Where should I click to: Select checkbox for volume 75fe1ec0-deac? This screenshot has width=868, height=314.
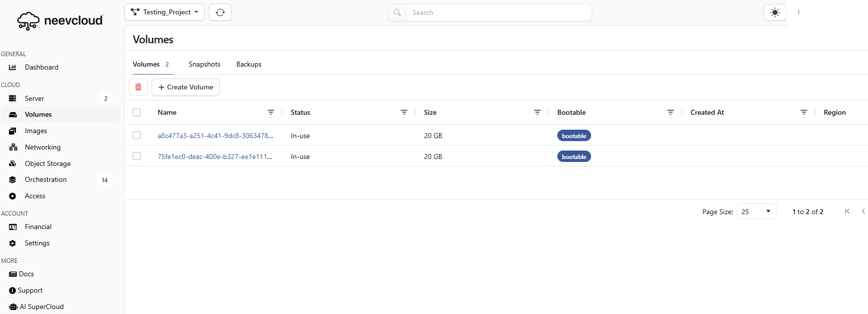[x=137, y=156]
